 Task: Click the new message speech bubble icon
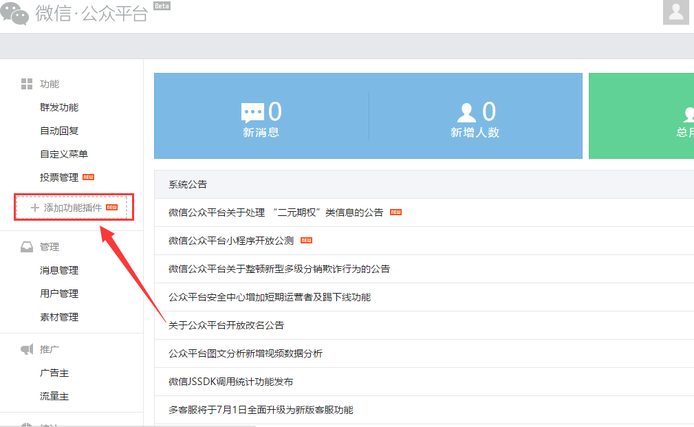point(253,112)
